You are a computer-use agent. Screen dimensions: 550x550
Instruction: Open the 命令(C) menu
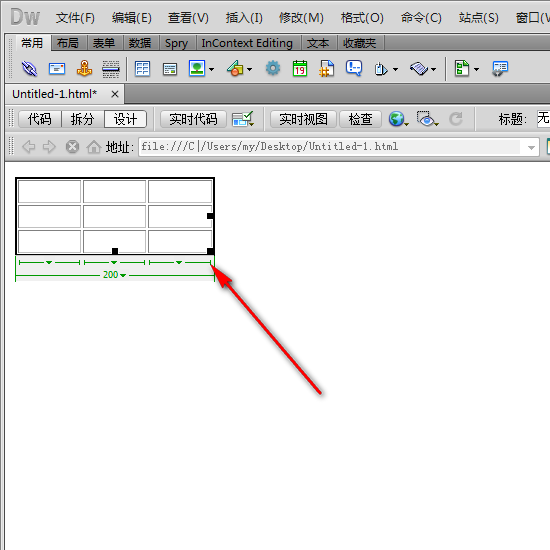(x=421, y=18)
